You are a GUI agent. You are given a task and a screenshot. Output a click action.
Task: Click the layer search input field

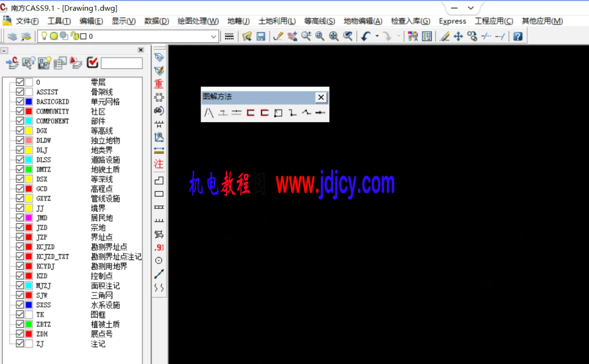tap(122, 63)
